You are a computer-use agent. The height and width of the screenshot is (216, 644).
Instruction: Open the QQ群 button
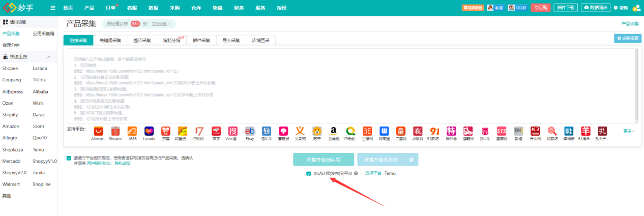pos(517,8)
